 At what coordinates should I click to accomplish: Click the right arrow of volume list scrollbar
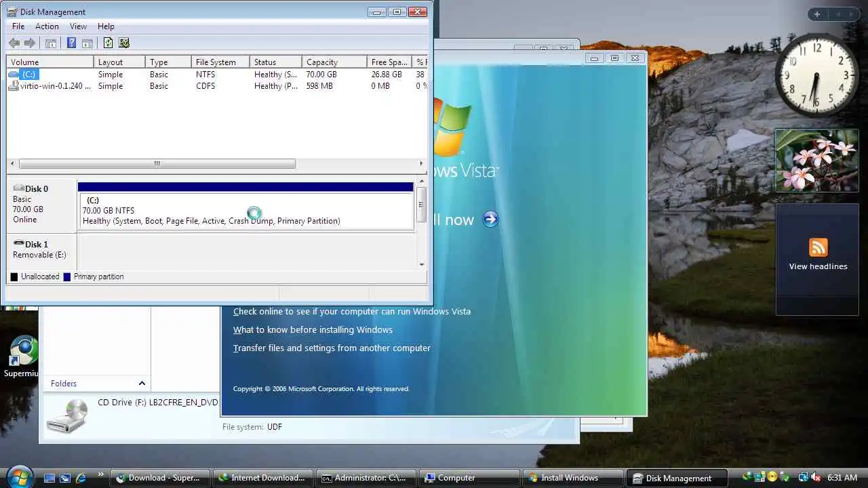click(421, 163)
